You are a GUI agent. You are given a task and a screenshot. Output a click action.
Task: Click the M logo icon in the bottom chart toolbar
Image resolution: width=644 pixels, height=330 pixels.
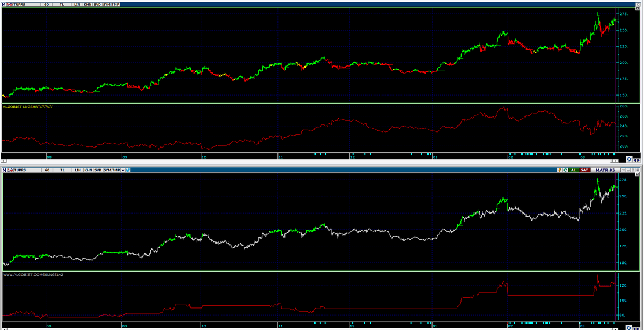4,170
